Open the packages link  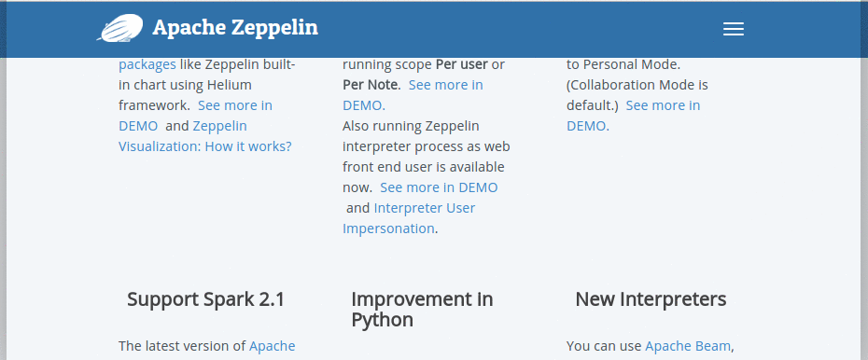pyautogui.click(x=147, y=64)
